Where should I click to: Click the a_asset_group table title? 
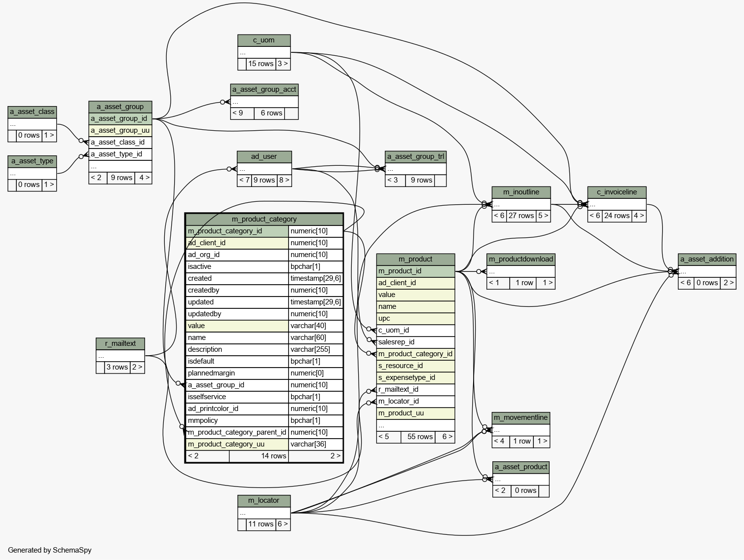[x=120, y=107]
